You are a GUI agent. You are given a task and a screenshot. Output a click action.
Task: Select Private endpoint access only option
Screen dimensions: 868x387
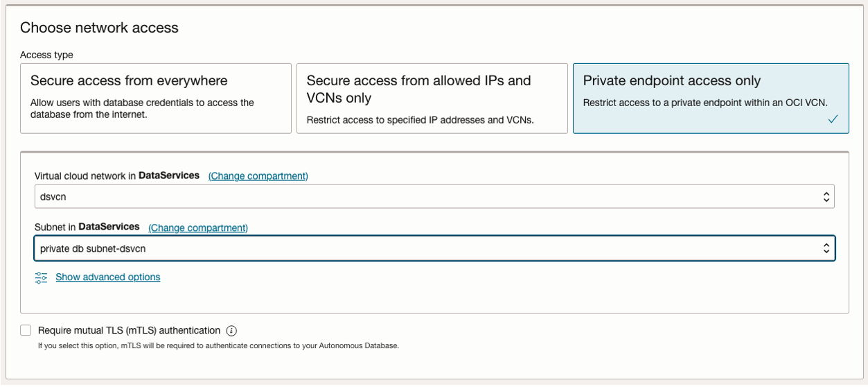[710, 98]
